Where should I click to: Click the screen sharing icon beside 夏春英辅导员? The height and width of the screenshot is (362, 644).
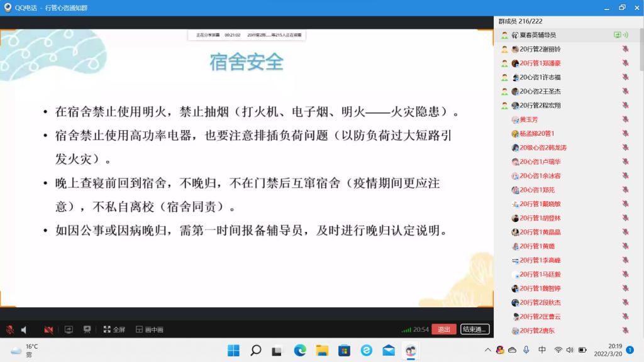coord(617,35)
